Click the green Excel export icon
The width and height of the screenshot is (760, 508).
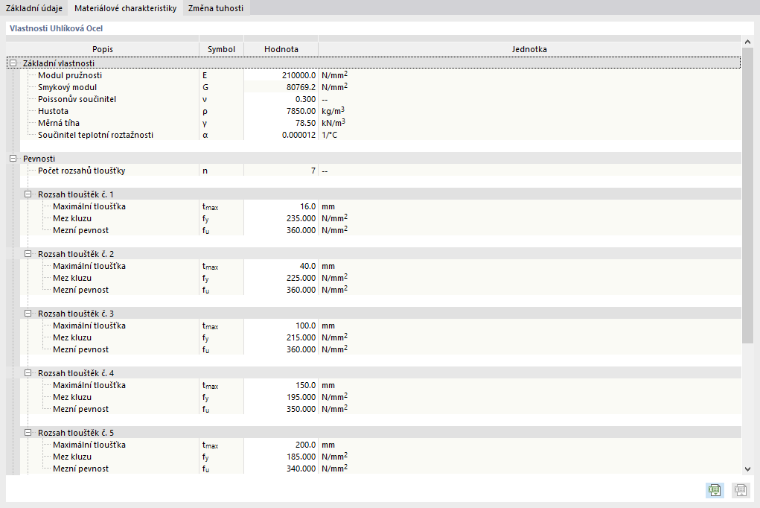715,490
